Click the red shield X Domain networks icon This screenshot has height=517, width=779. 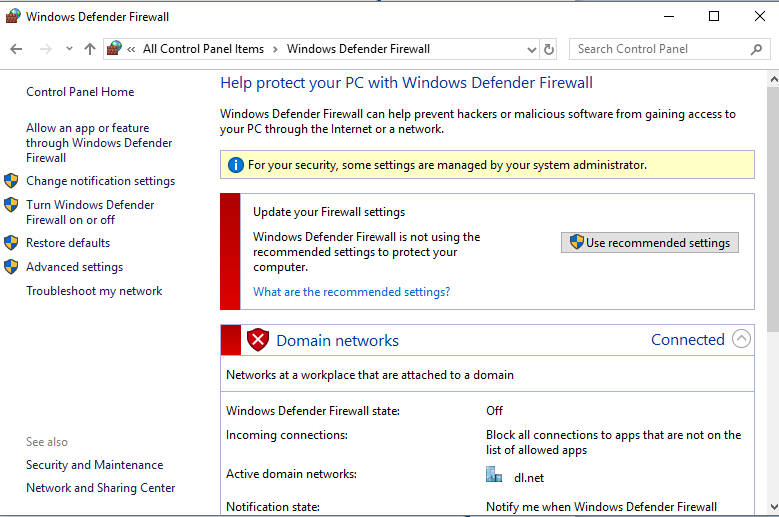click(x=258, y=340)
